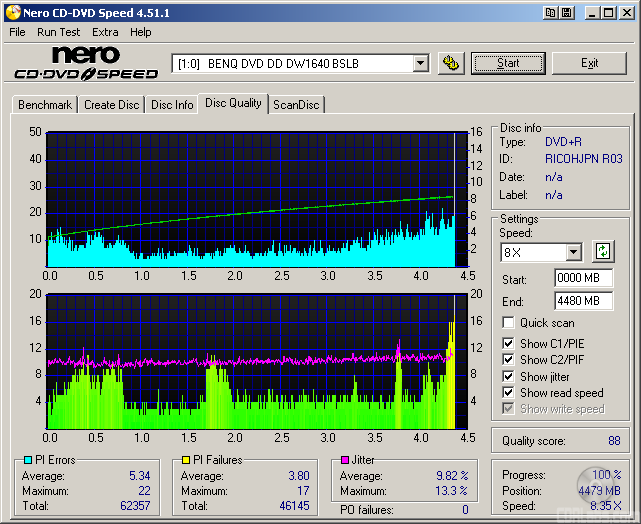Click the Start button
This screenshot has width=641, height=524.
508,63
